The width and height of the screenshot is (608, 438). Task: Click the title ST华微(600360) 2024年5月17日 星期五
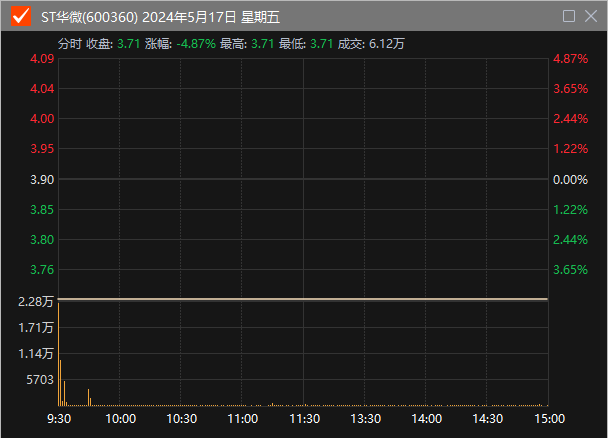(161, 17)
